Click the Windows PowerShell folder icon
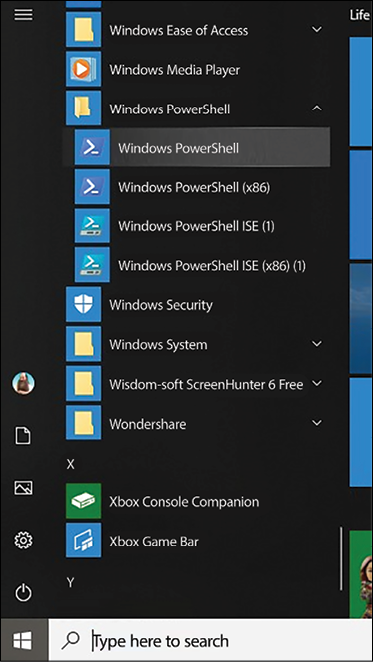Viewport: 373px width, 662px height. click(84, 109)
